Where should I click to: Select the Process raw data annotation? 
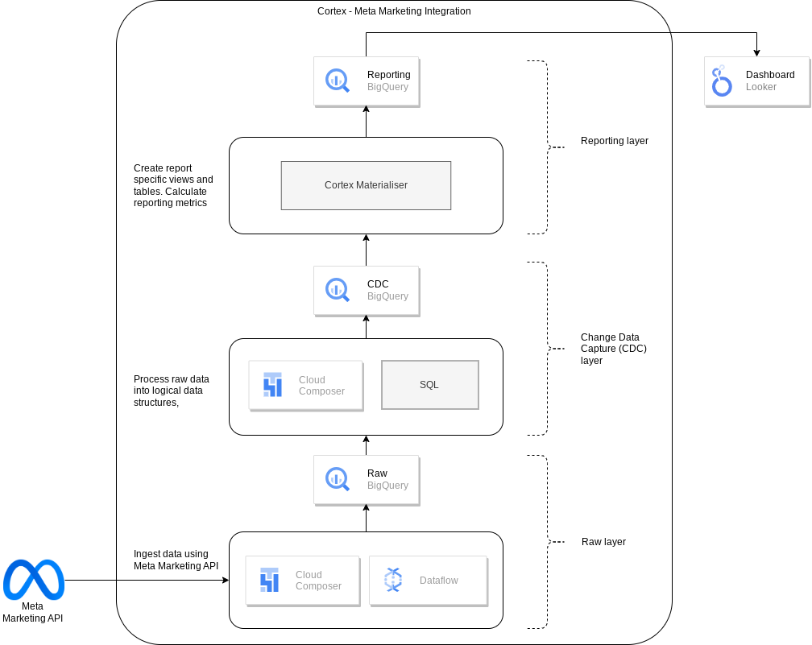click(171, 391)
